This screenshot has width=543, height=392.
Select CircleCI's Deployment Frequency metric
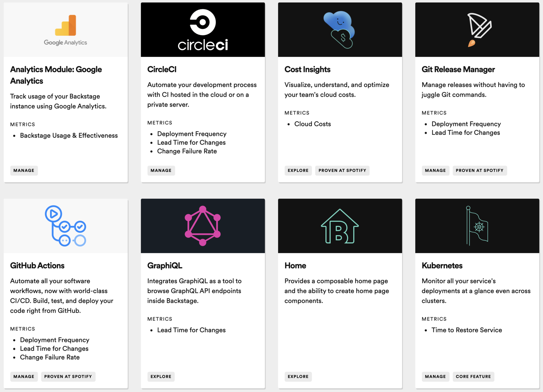192,134
